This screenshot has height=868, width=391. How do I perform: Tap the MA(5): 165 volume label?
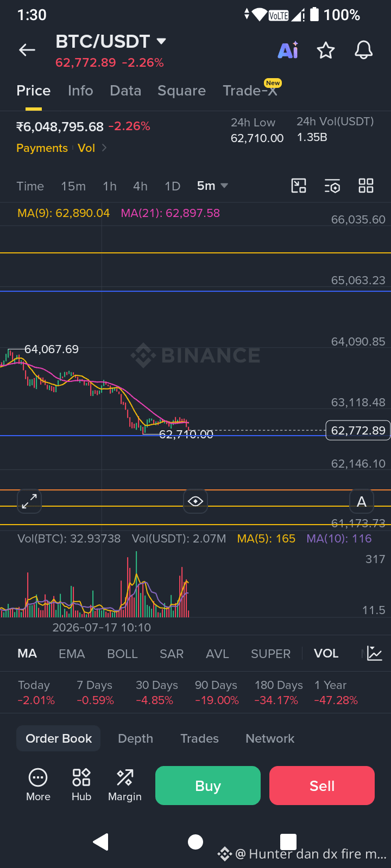tap(266, 539)
